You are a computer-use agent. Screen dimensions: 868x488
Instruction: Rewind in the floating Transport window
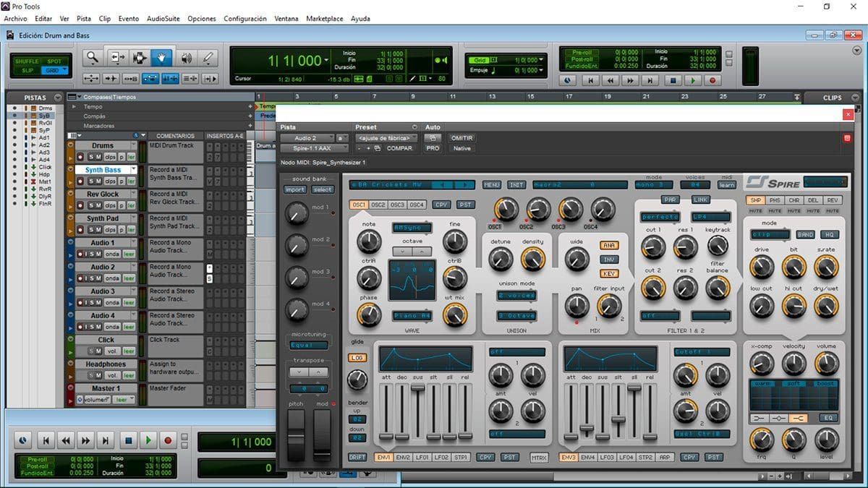click(66, 440)
